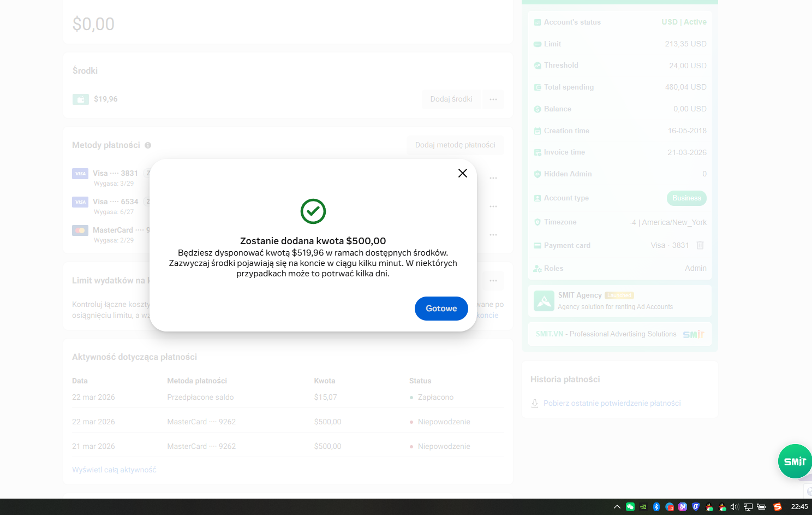Close the confirmation dialog with the X
Screen dimensions: 812x515
pyautogui.click(x=462, y=173)
